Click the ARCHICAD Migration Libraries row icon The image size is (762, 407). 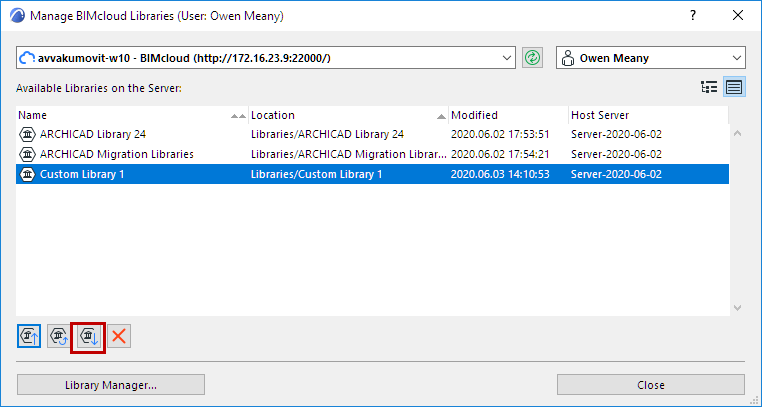[27, 154]
